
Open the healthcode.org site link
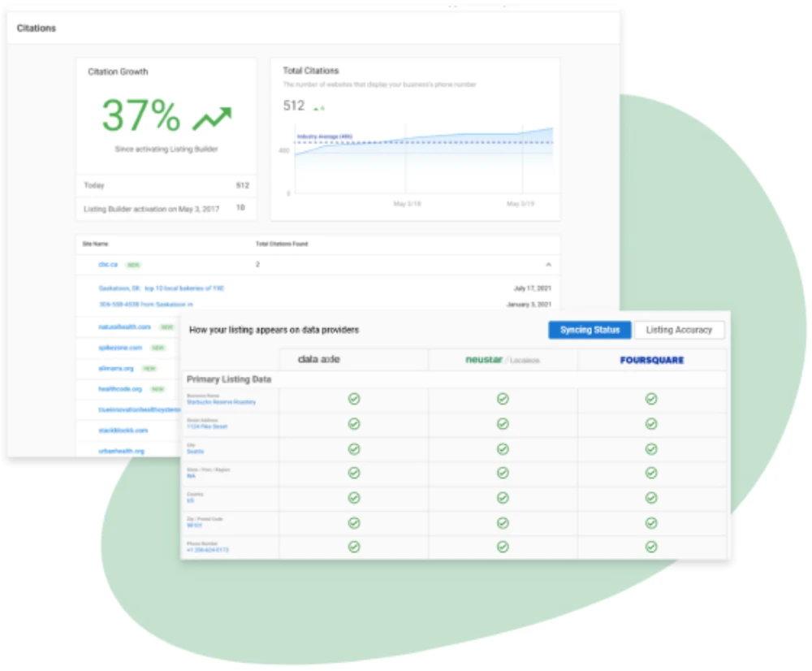pyautogui.click(x=120, y=389)
